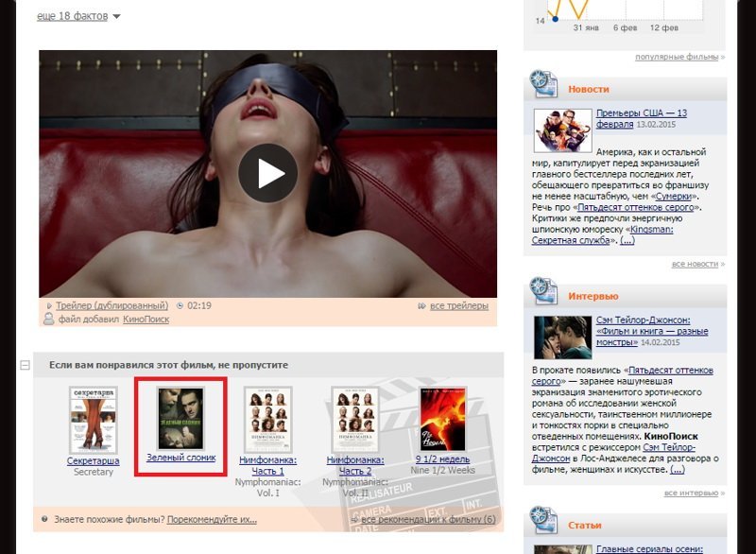756x554 pixels.
Task: Open the Зеленый слоник poster thumbnail
Action: point(180,418)
